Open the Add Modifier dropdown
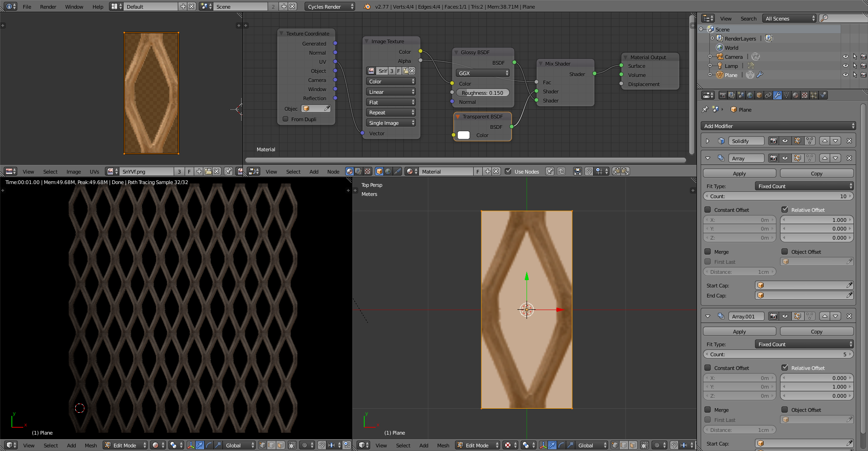868x451 pixels. 778,126
